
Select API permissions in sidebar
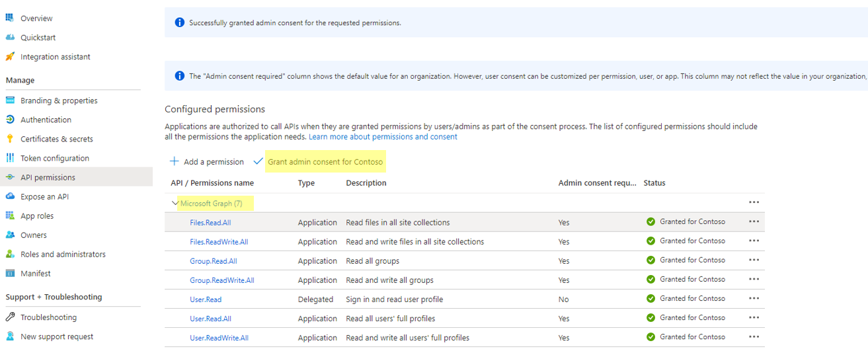click(x=48, y=177)
